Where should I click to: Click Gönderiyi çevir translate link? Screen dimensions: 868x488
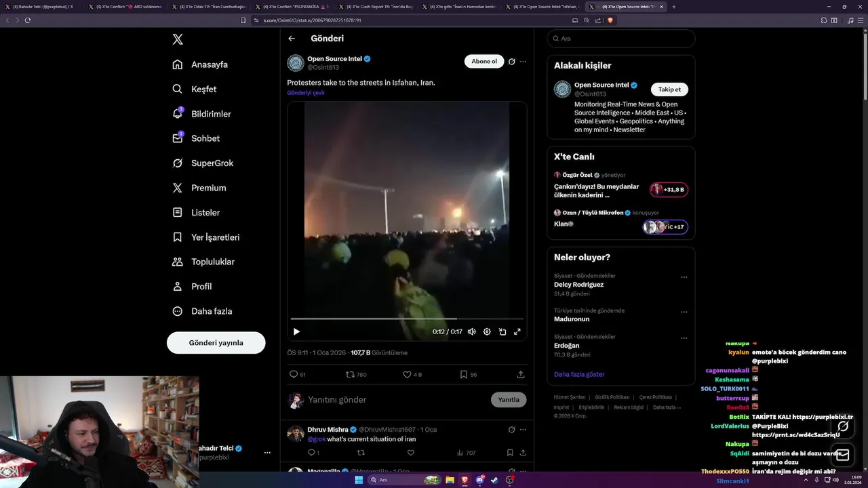(x=306, y=93)
